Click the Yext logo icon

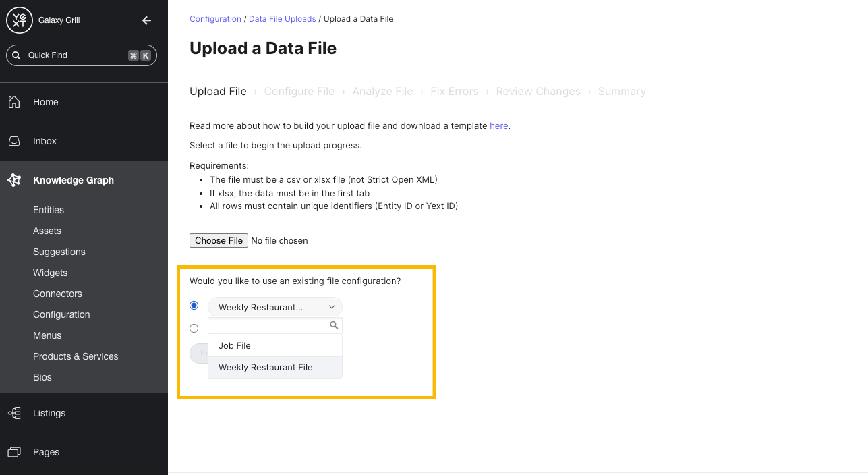click(20, 20)
